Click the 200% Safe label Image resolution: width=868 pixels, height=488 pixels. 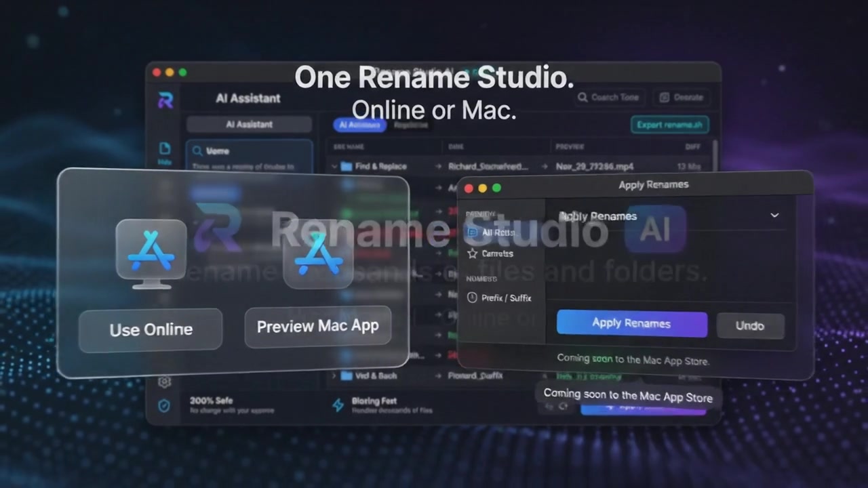click(211, 401)
